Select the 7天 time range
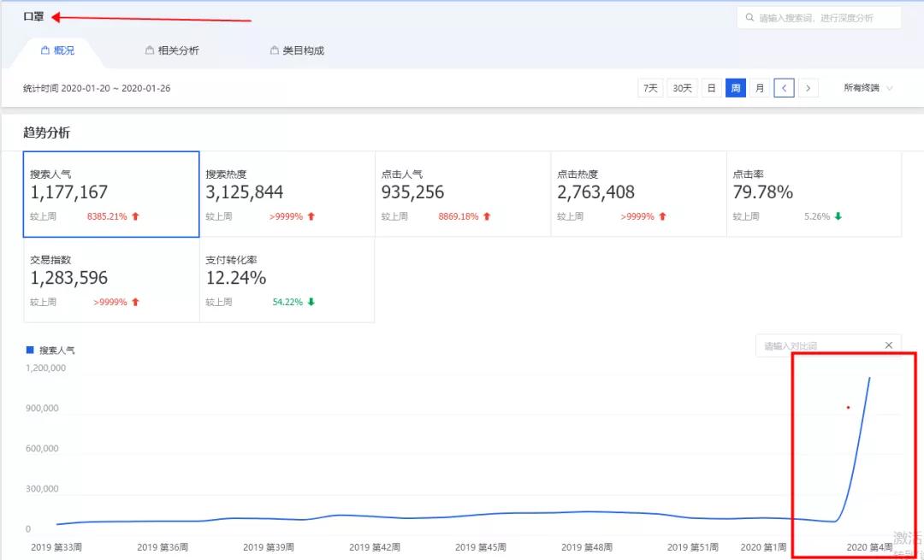 [x=651, y=88]
